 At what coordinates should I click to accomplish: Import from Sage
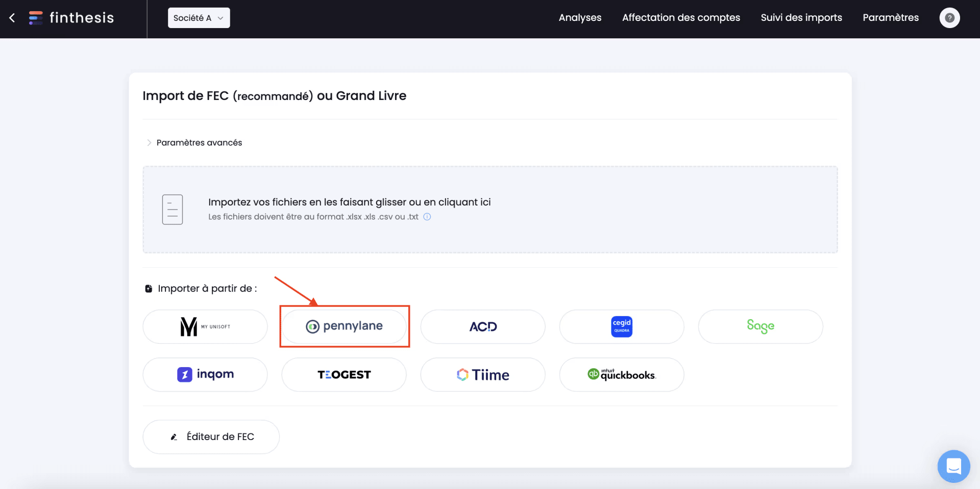(761, 327)
